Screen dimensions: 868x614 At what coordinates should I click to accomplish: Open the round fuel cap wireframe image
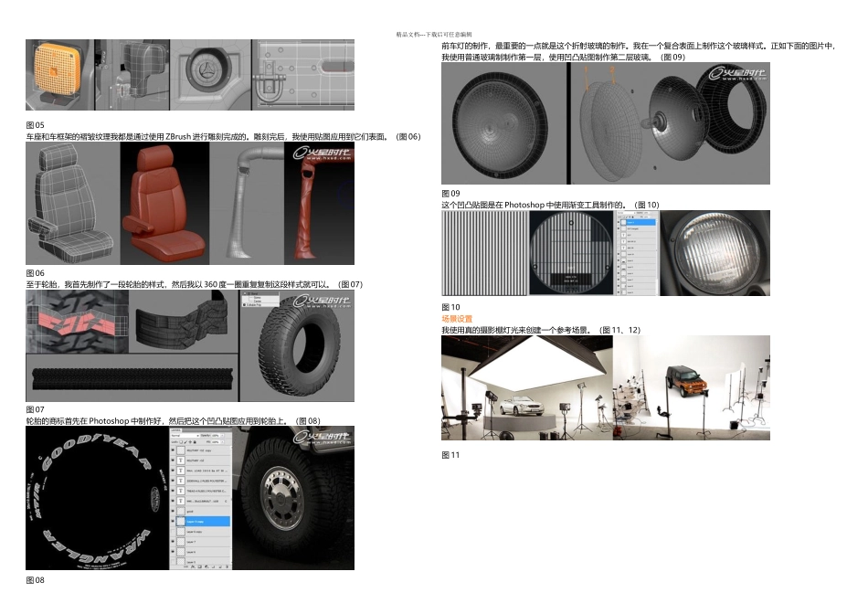click(210, 75)
